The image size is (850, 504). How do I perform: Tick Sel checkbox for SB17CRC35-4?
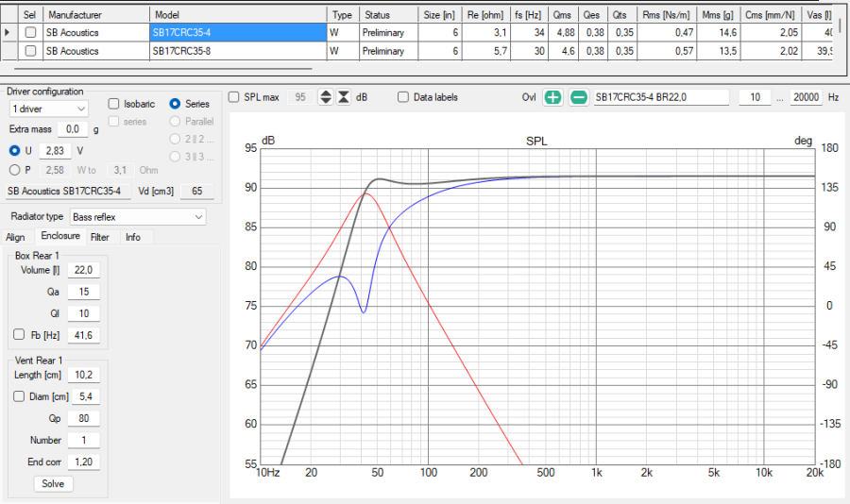click(30, 32)
